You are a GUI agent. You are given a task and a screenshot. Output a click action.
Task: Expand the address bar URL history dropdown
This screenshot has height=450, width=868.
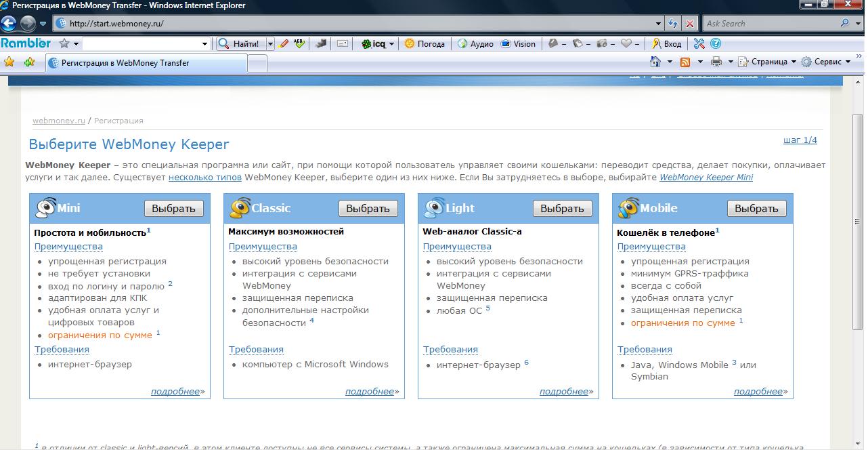click(x=659, y=24)
